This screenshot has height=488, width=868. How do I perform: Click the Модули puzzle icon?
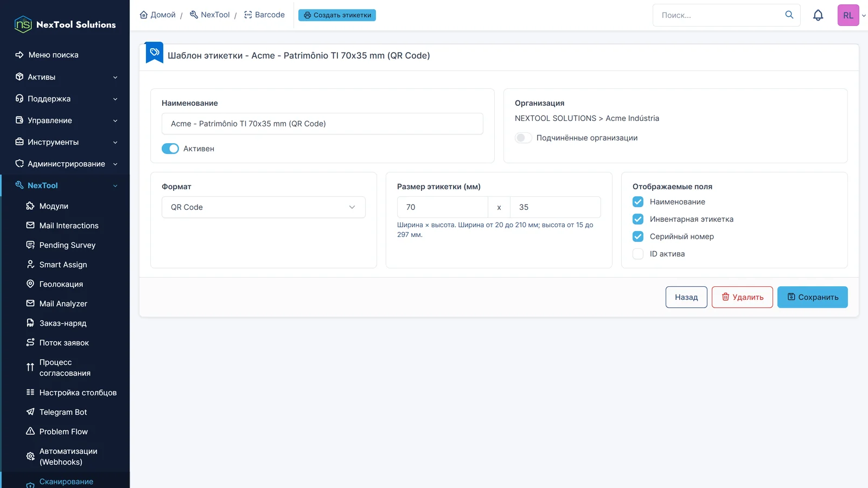click(30, 206)
